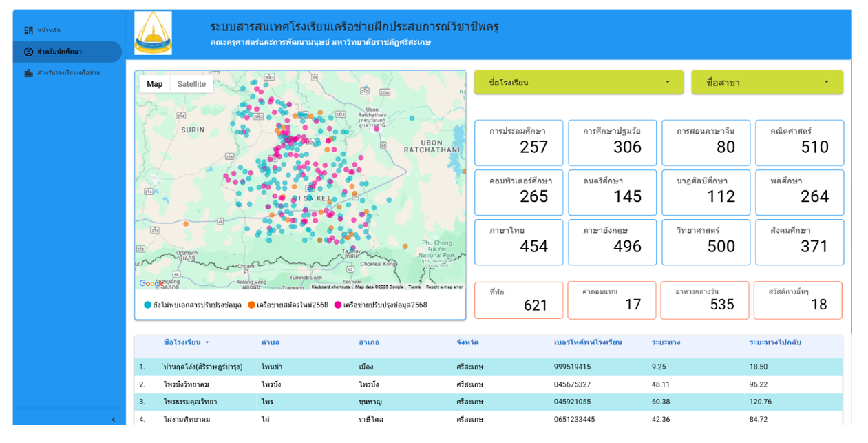Click Report a map error link
The height and width of the screenshot is (443, 868).
[x=444, y=287]
